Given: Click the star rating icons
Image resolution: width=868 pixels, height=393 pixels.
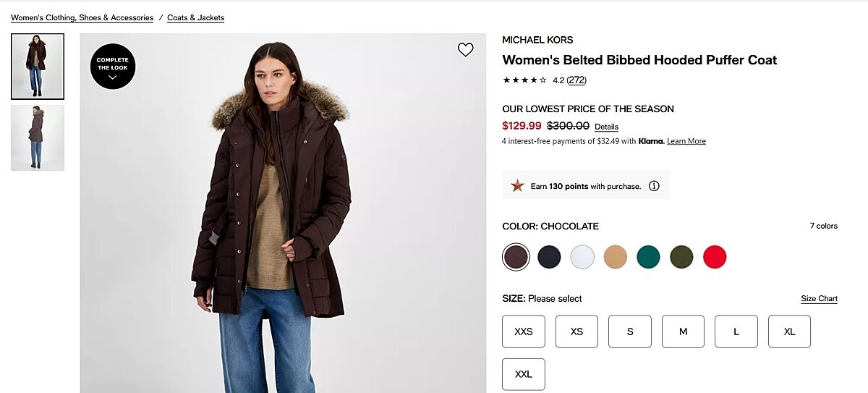Looking at the screenshot, I should (x=524, y=80).
